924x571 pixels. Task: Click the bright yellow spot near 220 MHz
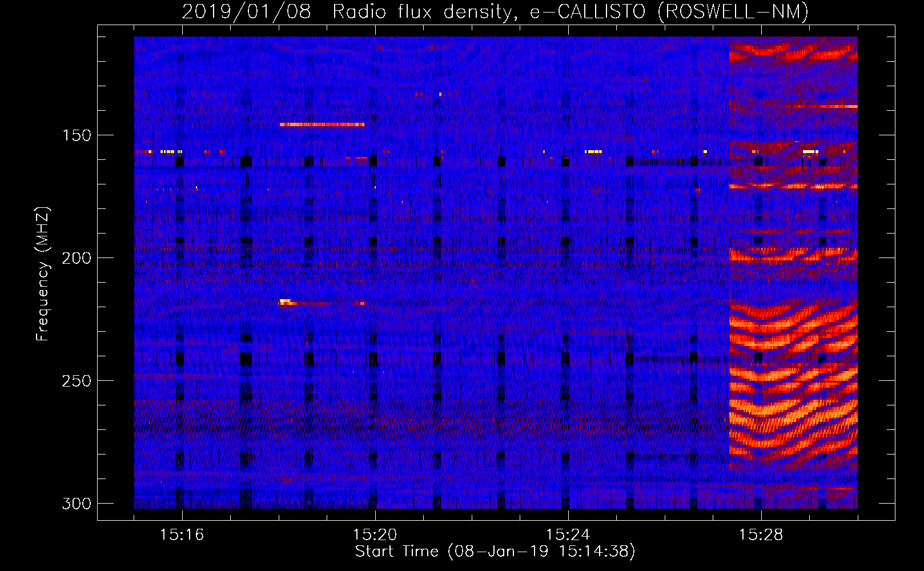285,301
